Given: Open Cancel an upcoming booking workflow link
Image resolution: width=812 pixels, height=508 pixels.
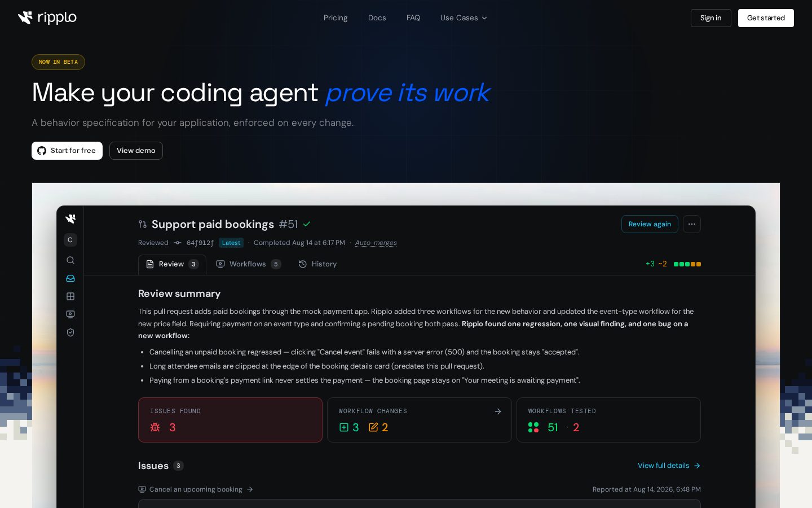Looking at the screenshot, I should click(x=196, y=489).
